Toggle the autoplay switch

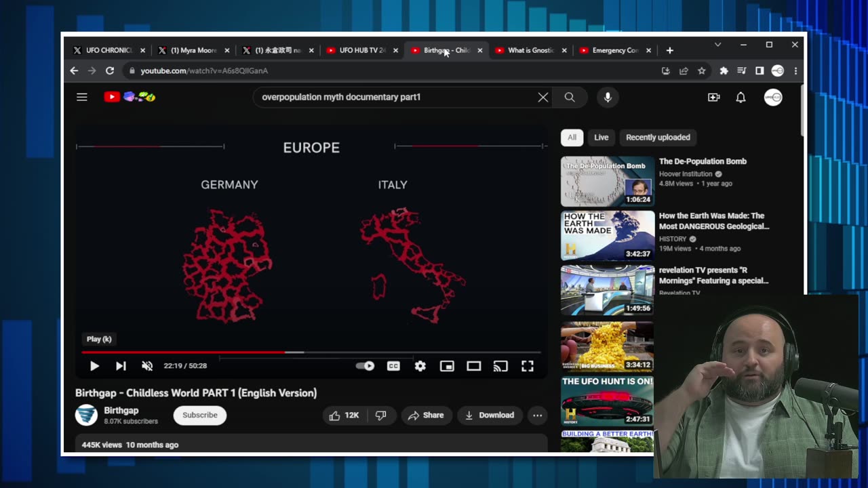click(366, 366)
